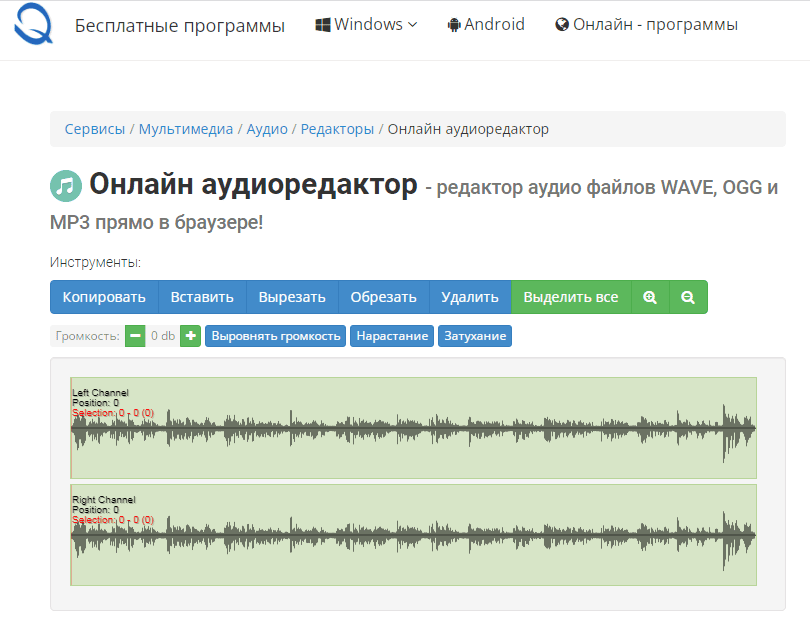810x623 pixels.
Task: Expand the Windows dropdown menu
Action: (365, 24)
